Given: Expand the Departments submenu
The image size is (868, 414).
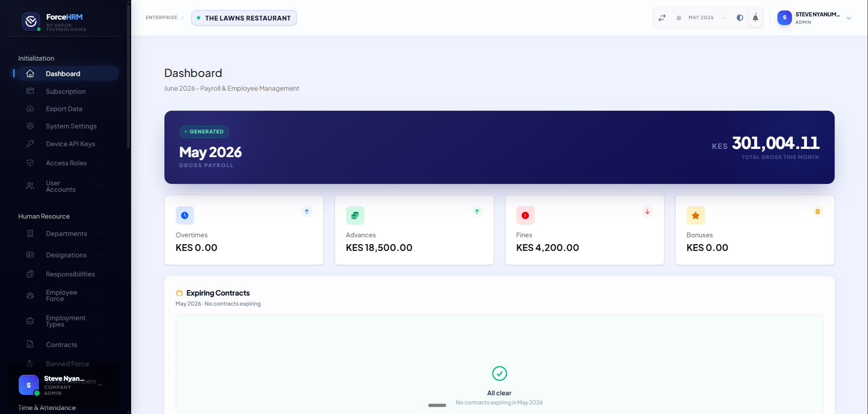Looking at the screenshot, I should click(x=98, y=233).
